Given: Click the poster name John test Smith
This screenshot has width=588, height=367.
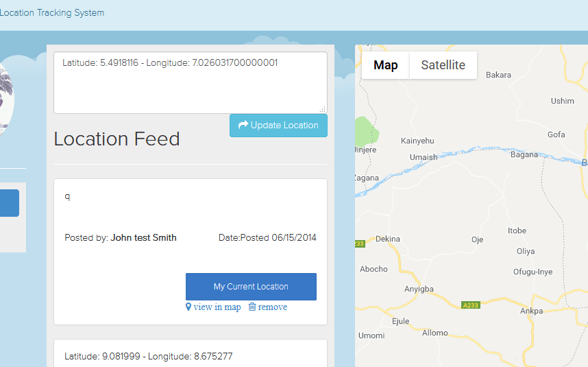Looking at the screenshot, I should pyautogui.click(x=143, y=237).
